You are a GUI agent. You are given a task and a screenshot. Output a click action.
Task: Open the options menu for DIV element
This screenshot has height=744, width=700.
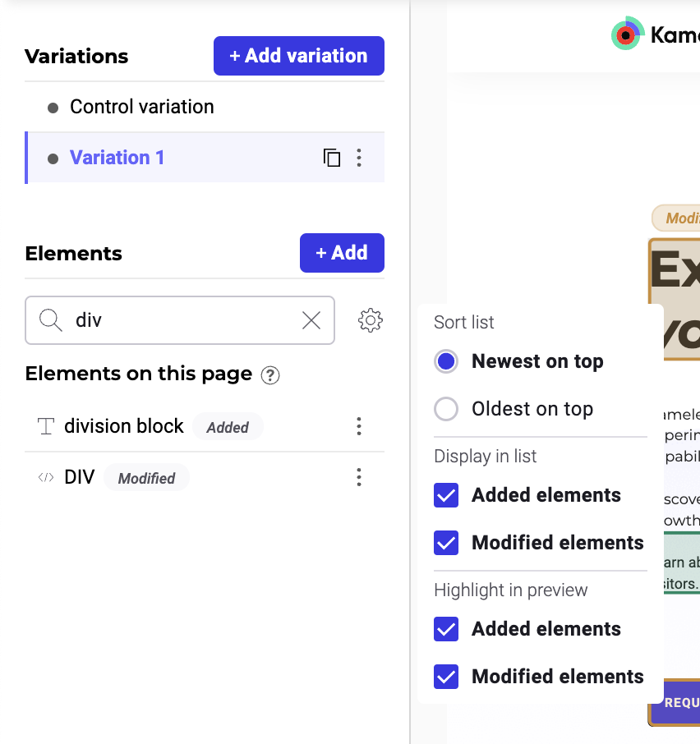point(359,476)
